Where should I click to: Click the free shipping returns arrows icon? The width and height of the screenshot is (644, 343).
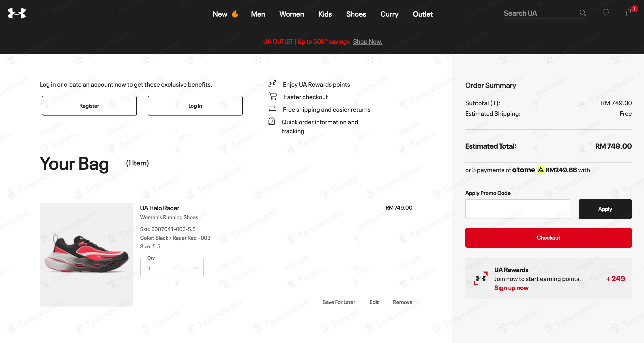tap(272, 109)
